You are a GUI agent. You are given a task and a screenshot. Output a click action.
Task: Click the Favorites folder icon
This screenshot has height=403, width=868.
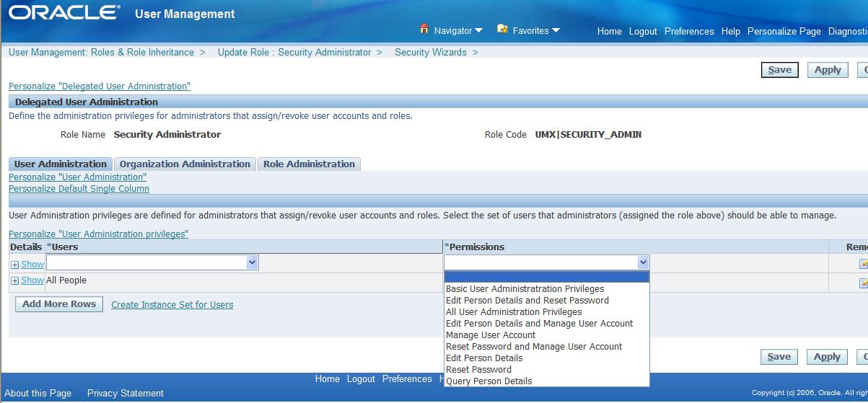[x=503, y=30]
